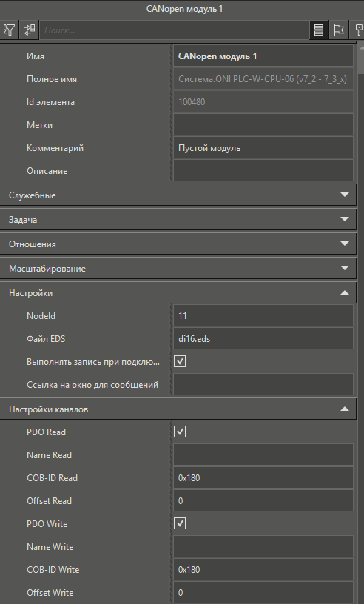Click the Комментарий label
364x604 pixels.
coord(55,148)
